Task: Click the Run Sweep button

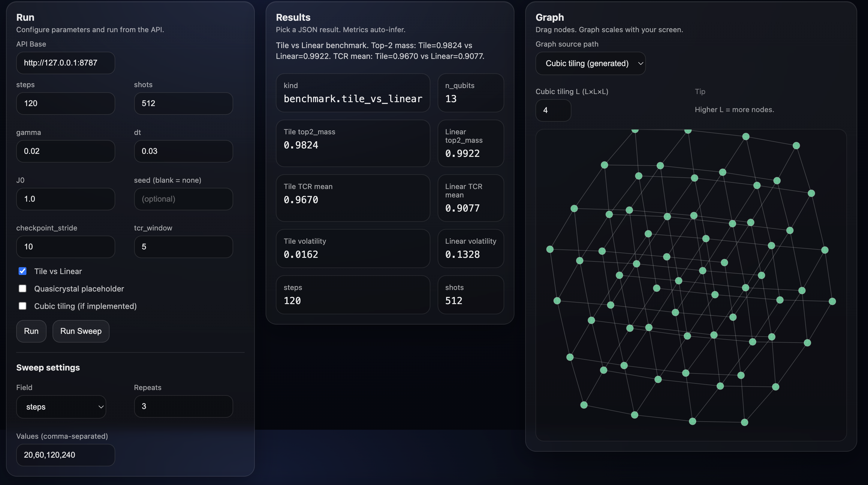Action: [81, 331]
